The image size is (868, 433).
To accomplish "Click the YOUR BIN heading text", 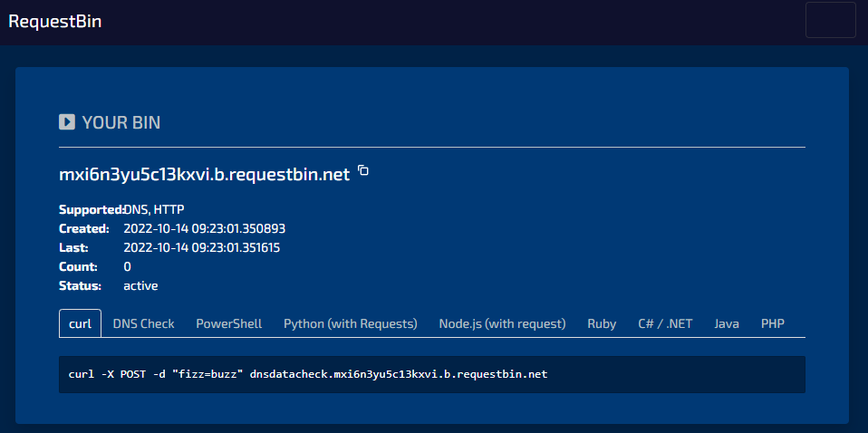I will [x=121, y=122].
